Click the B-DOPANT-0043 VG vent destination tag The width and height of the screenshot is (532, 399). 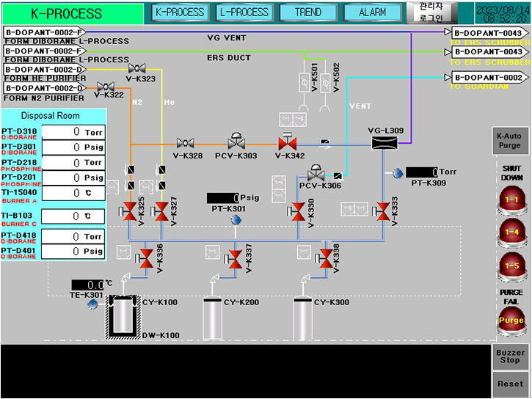[490, 33]
